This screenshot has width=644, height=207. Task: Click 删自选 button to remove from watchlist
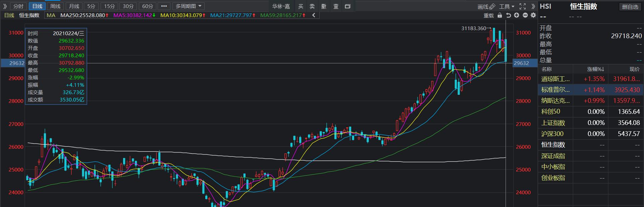(630, 7)
